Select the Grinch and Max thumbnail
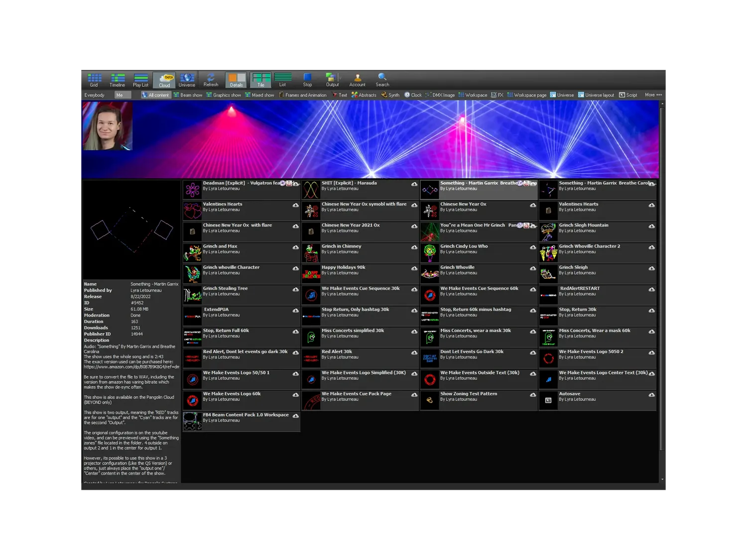This screenshot has height=560, width=747. 192,253
